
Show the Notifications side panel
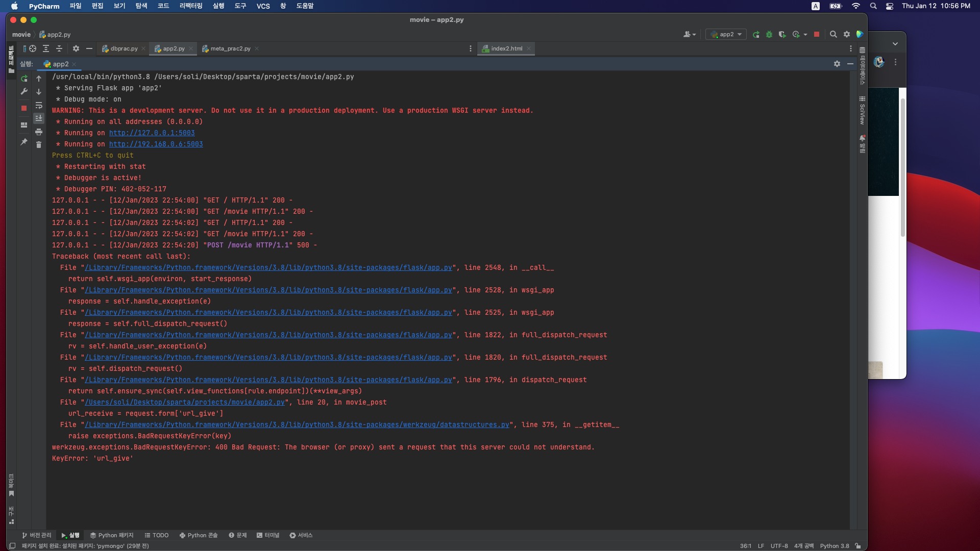coord(862,144)
